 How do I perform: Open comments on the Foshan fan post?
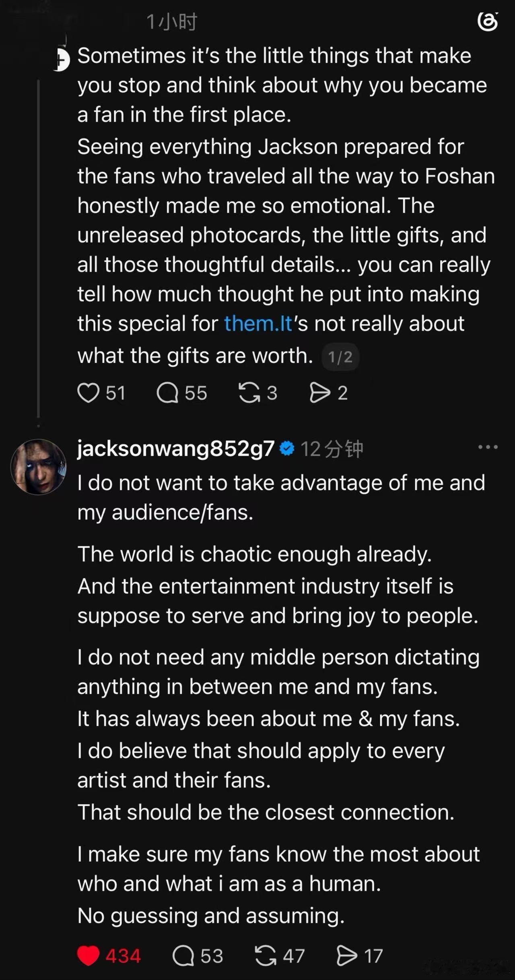(167, 393)
